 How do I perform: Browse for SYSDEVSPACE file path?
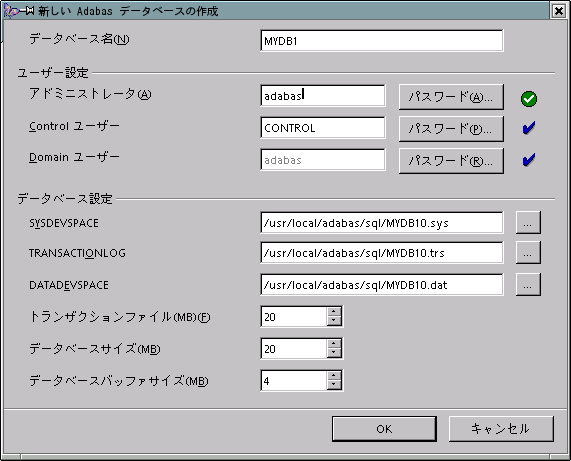528,222
